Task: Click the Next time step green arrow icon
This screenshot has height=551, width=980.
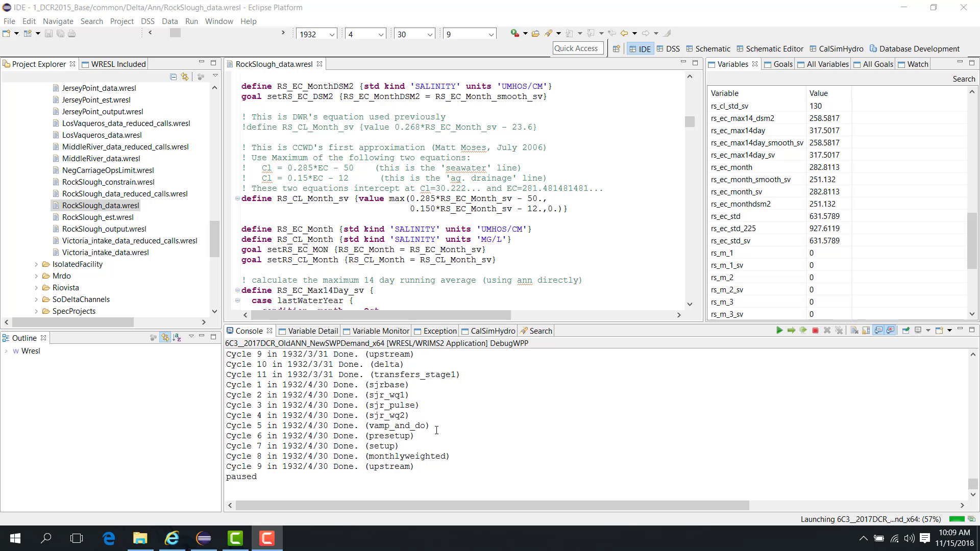Action: point(791,331)
